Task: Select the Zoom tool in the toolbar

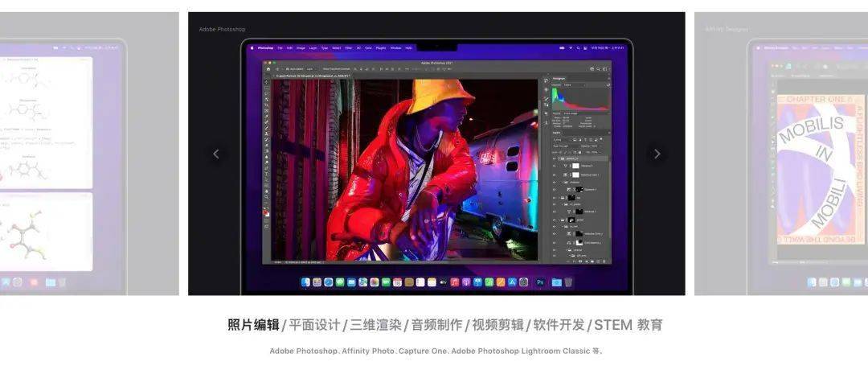Action: pyautogui.click(x=266, y=197)
